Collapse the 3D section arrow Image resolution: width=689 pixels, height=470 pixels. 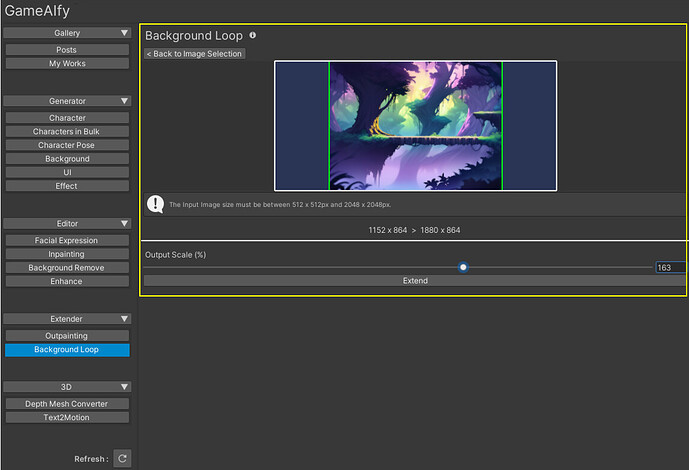point(124,387)
